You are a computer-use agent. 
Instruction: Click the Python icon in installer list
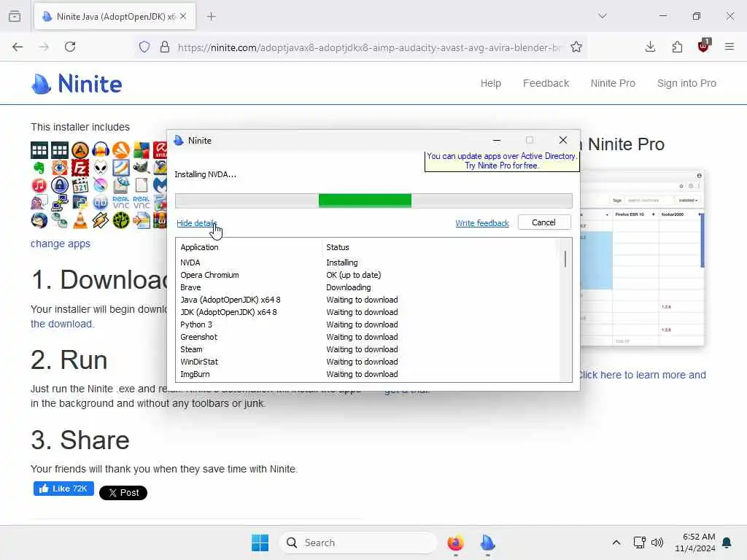pyautogui.click(x=80, y=203)
